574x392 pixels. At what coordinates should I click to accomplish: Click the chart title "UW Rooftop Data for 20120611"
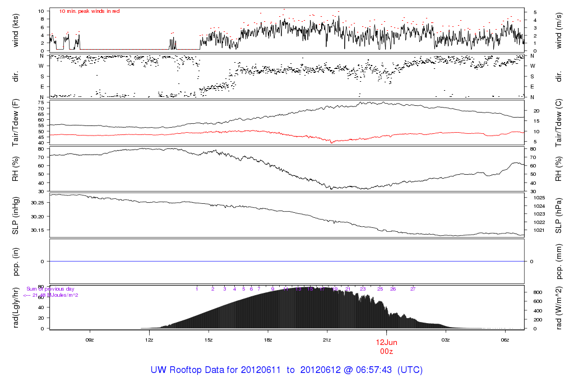[x=216, y=370]
